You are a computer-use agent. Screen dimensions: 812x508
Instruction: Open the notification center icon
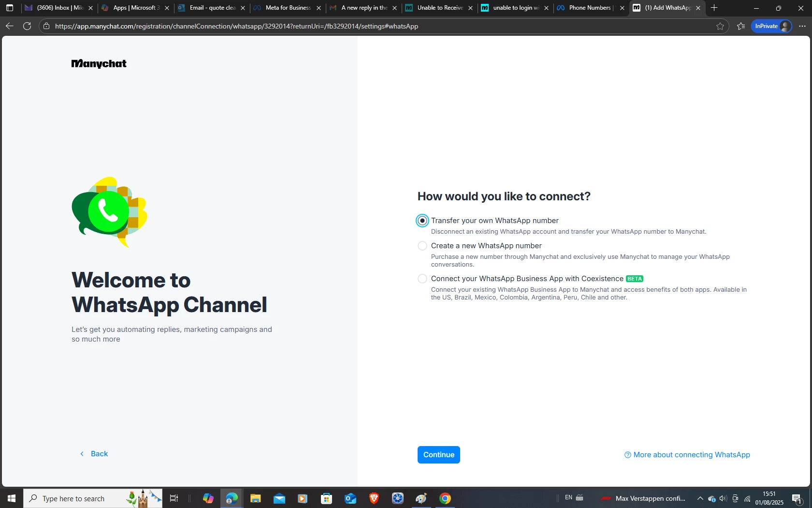coord(797,498)
